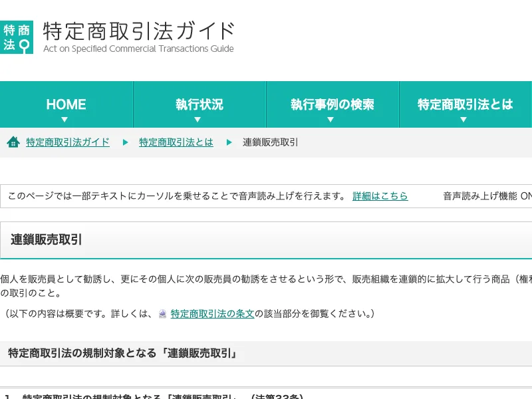Screen dimensions: 532x399
Task: Expand the arrow under 執行事例の検索
Action: coord(331,120)
